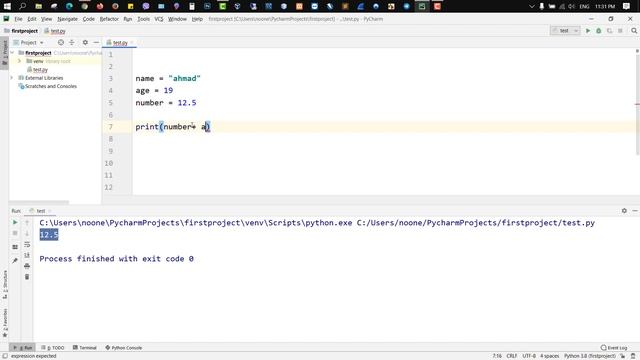Start debugging with the green bug icon
This screenshot has height=360, width=640.
(x=599, y=31)
